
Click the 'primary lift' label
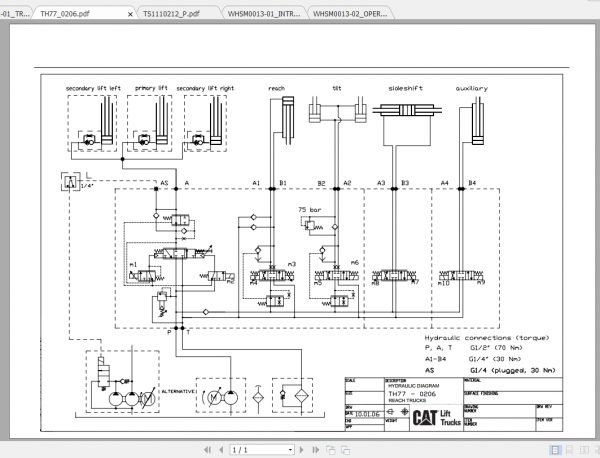tap(151, 88)
